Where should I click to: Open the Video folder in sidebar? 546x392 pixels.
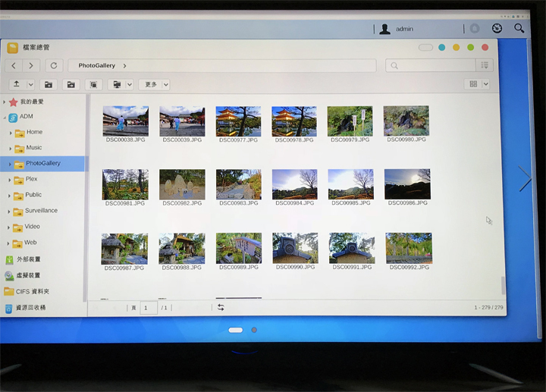point(32,226)
